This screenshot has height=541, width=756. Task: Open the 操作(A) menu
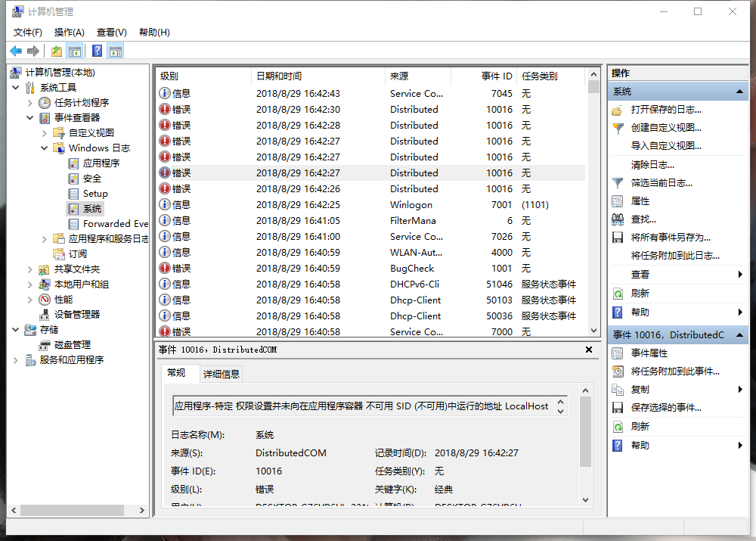click(x=70, y=33)
